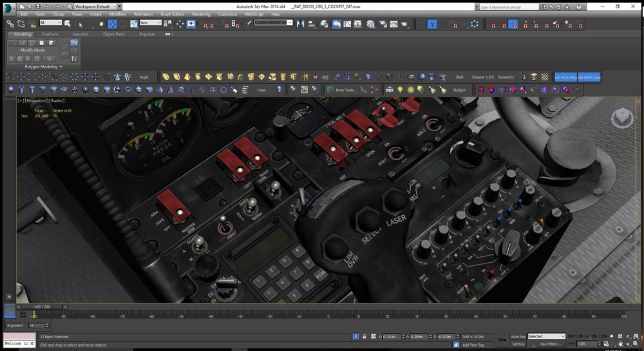Open the Modifiers menu
644x351 pixels.
[117, 14]
